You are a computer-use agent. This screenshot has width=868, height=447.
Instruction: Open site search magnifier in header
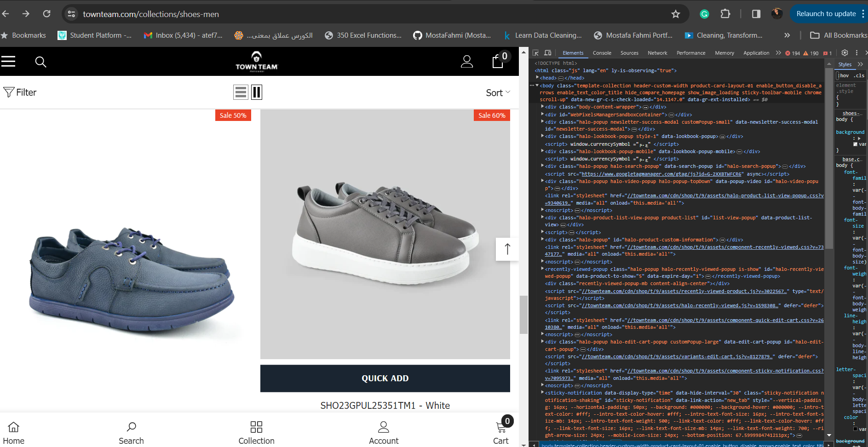[40, 62]
